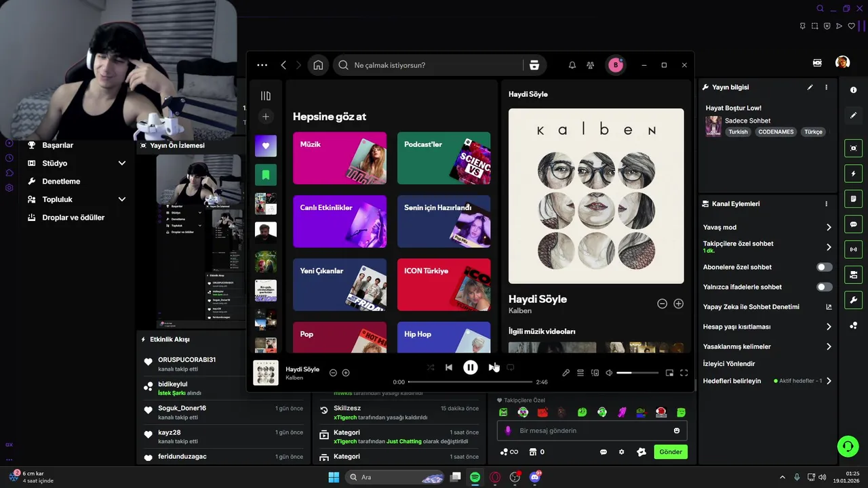Click the CODENAMES tag
The width and height of the screenshot is (868, 488).
pos(776,132)
